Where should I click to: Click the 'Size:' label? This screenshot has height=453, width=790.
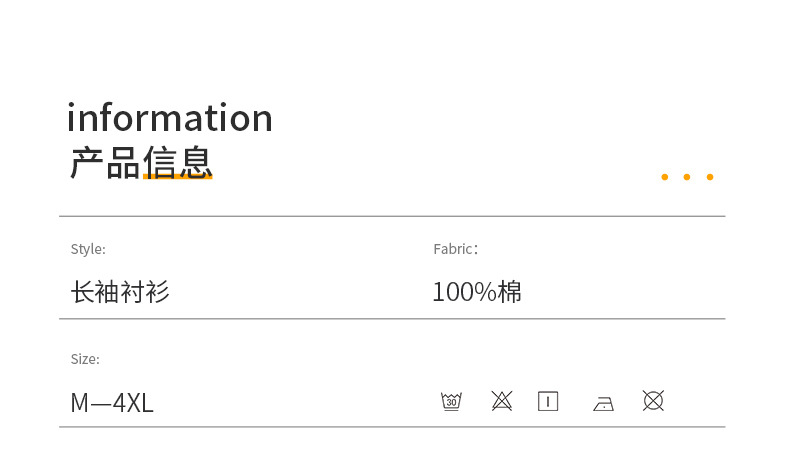click(x=85, y=359)
